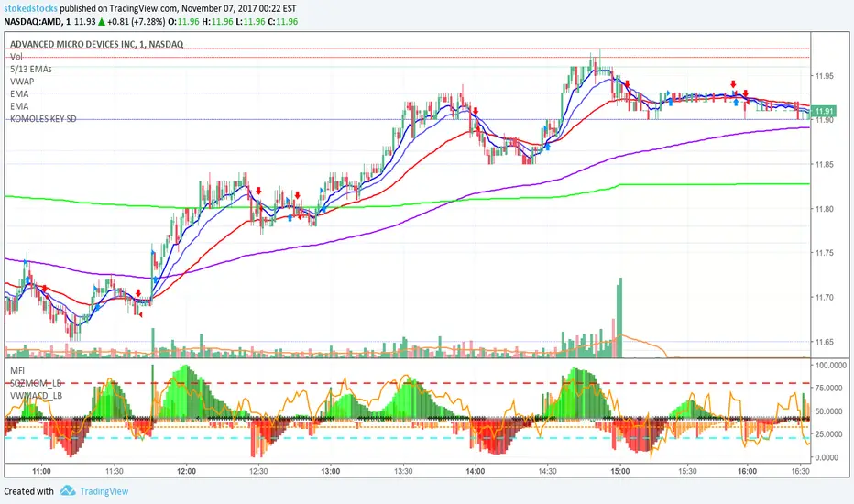Select the SQZMOM_LB indicator label
The image size is (854, 504).
tap(36, 383)
